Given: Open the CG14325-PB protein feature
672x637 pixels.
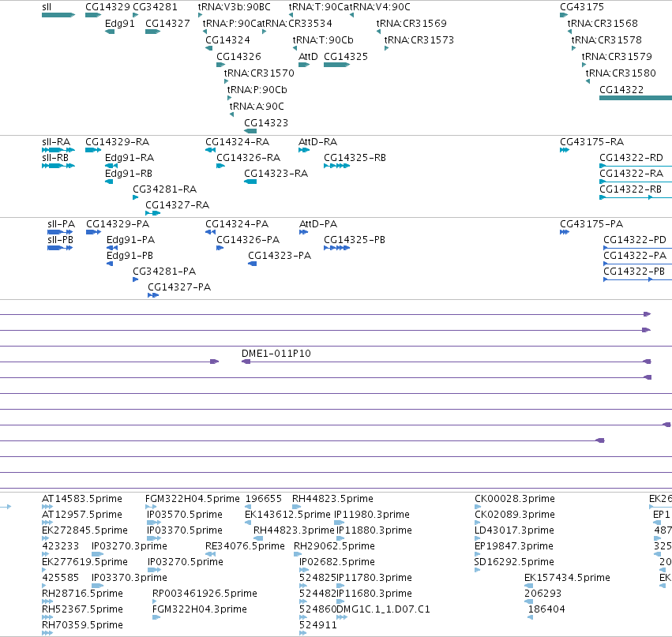Looking at the screenshot, I should [x=337, y=248].
